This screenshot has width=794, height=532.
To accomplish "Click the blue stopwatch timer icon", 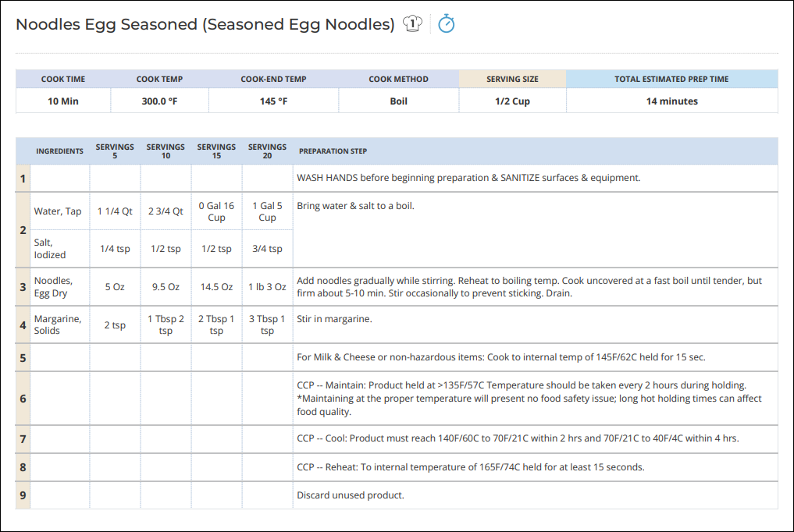I will pos(446,23).
